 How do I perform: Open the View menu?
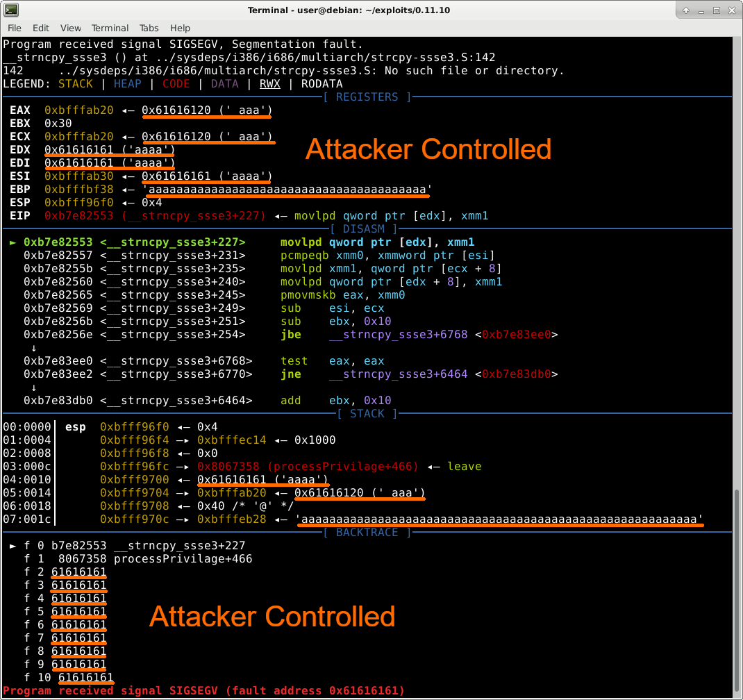(x=69, y=28)
